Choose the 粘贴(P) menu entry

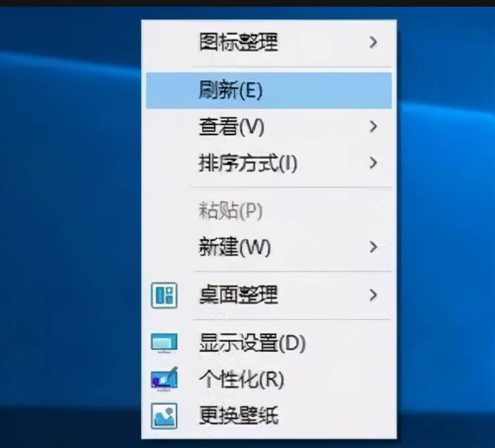[269, 211]
